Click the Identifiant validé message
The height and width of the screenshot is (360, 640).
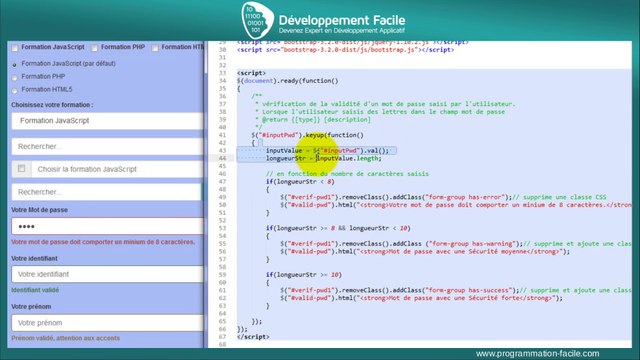[x=35, y=290]
